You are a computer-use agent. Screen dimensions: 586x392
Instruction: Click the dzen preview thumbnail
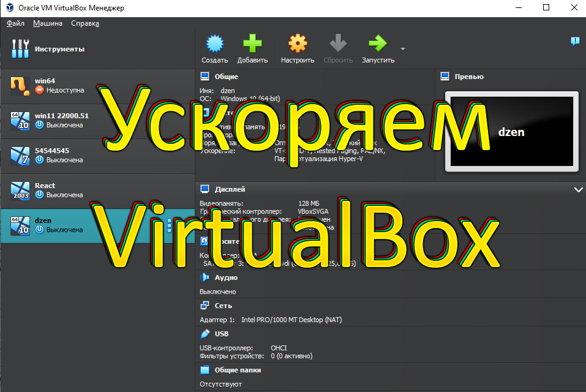pos(512,132)
